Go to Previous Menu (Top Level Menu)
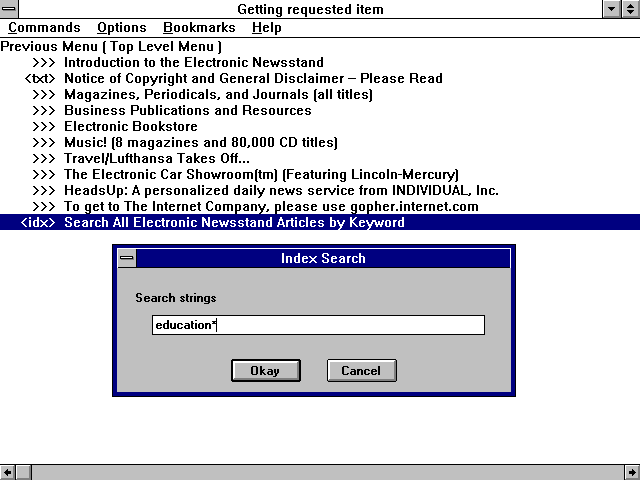The height and width of the screenshot is (480, 640). [x=111, y=46]
